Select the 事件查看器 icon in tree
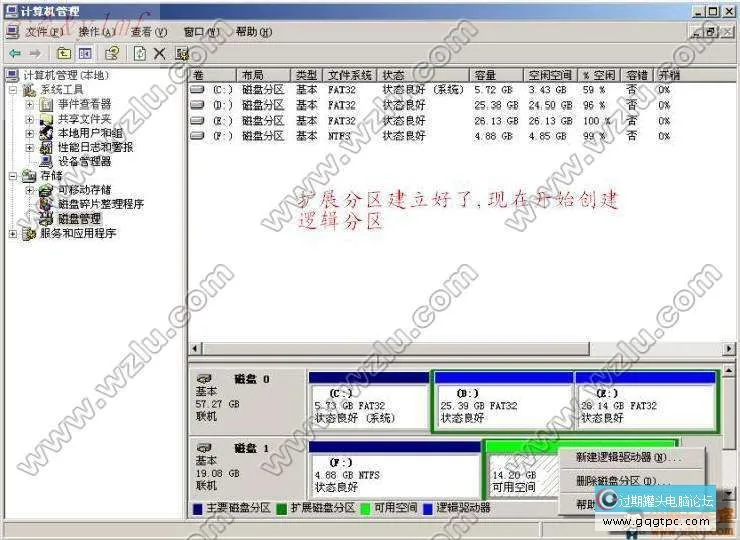Image resolution: width=740 pixels, height=540 pixels. point(46,104)
